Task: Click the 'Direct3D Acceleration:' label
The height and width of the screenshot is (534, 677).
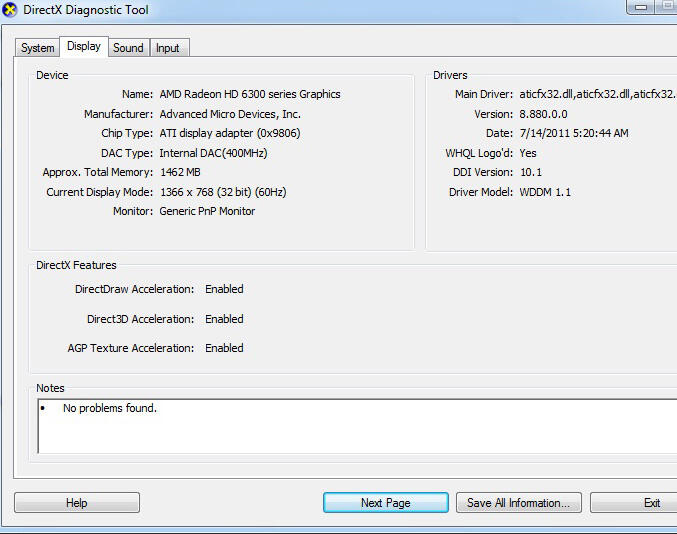Action: pyautogui.click(x=140, y=319)
